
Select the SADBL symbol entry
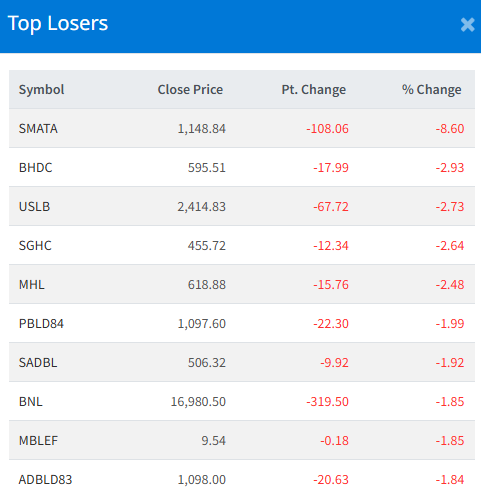(x=38, y=363)
